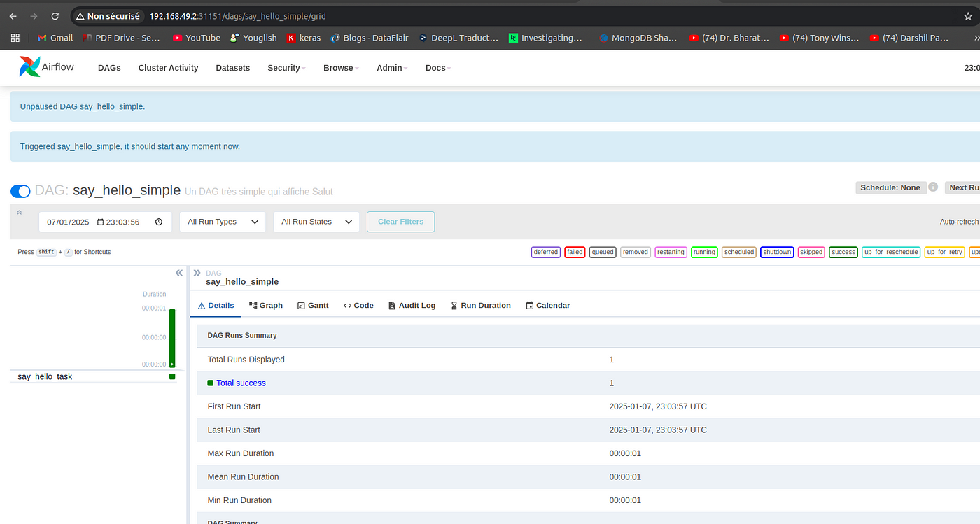Screen dimensions: 980x524
Task: Click the skipped state legend badge
Action: [811, 252]
